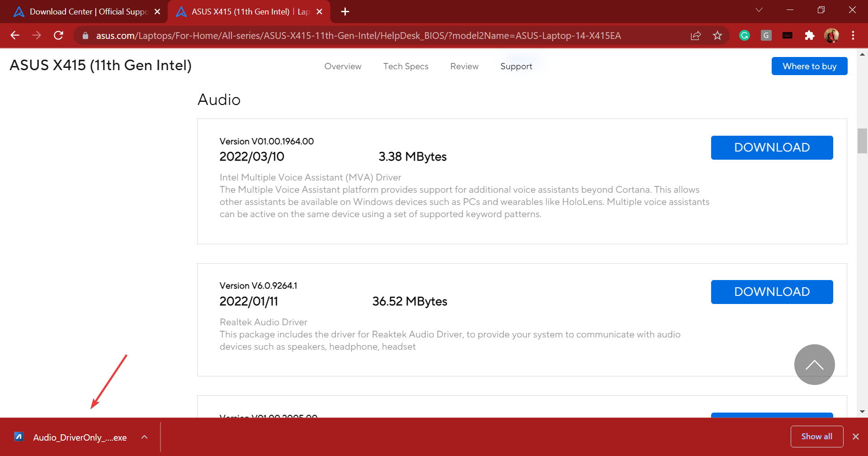Open the Tech Specs section
Viewport: 868px width, 456px height.
406,66
